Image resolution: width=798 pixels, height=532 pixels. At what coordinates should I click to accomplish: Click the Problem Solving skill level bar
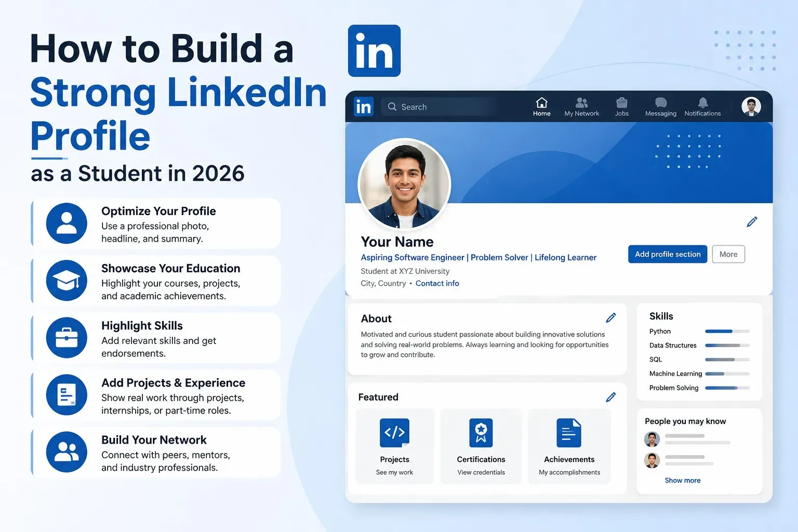[x=727, y=388]
